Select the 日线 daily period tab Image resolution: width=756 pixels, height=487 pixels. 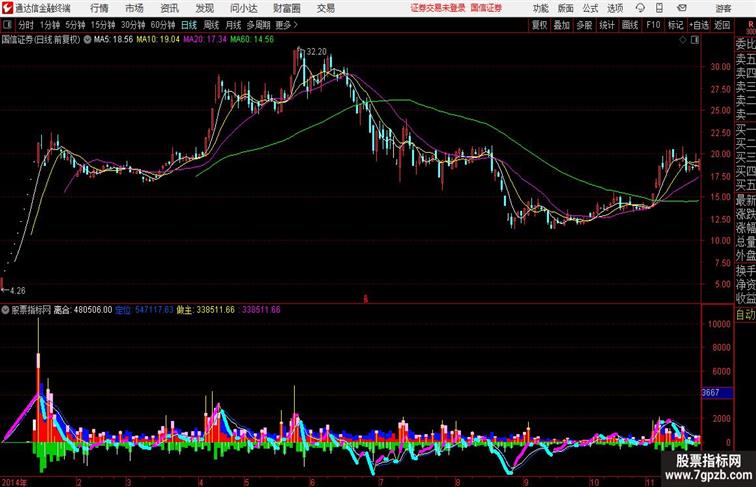click(189, 25)
